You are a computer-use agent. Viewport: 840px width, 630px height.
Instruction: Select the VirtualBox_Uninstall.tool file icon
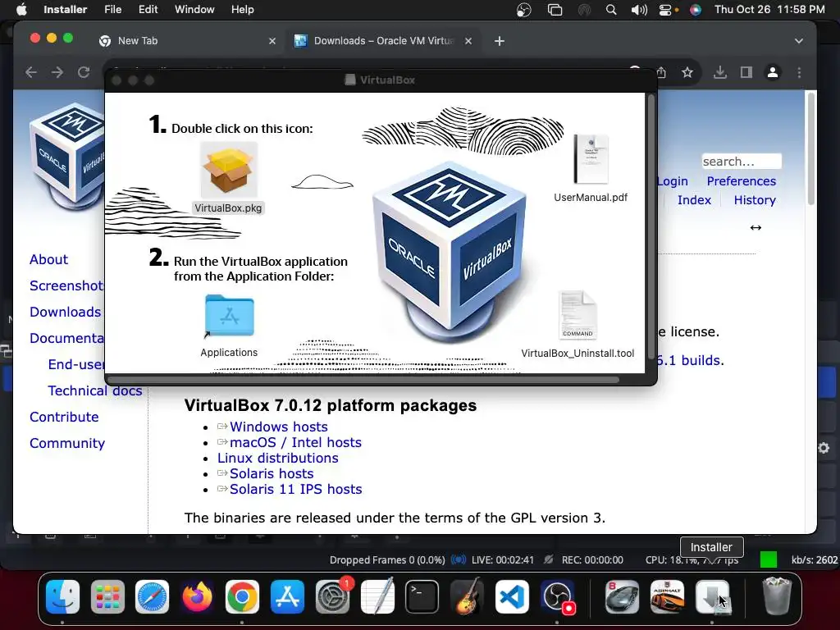pos(577,314)
